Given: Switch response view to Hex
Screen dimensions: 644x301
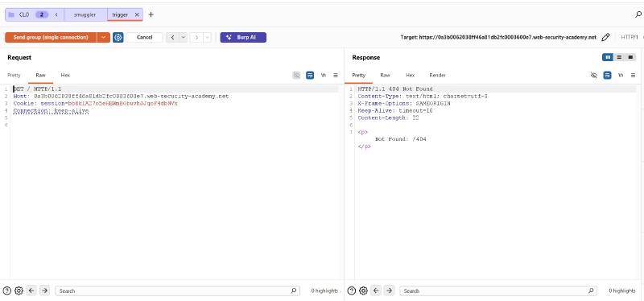Looking at the screenshot, I should click(x=410, y=75).
